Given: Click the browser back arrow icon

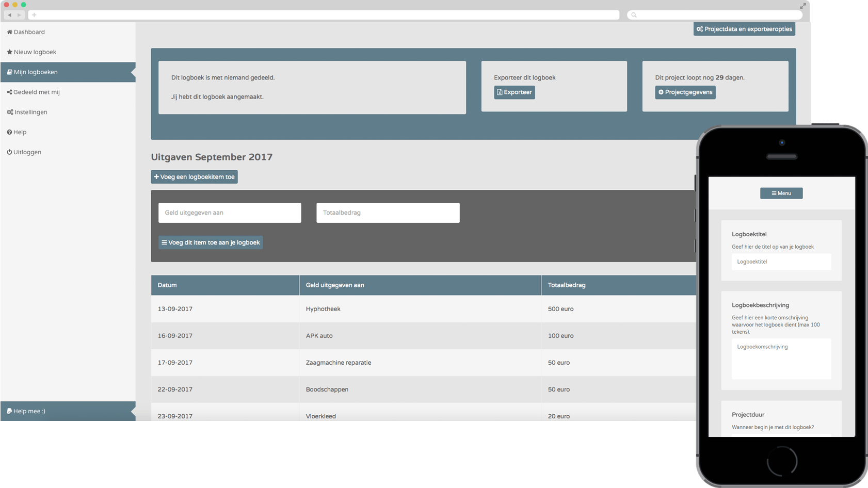Looking at the screenshot, I should 9,15.
